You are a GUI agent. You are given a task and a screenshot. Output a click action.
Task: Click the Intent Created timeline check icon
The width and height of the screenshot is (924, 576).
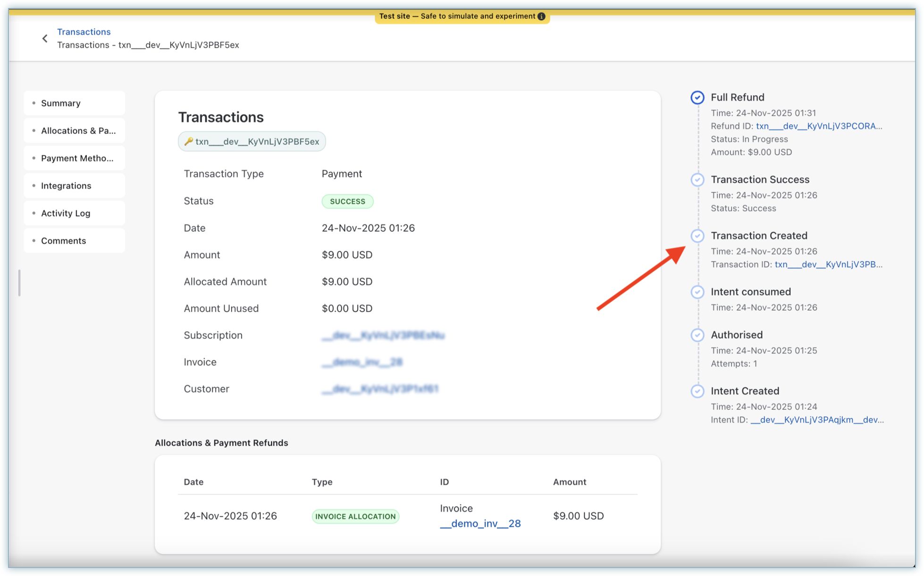(697, 391)
